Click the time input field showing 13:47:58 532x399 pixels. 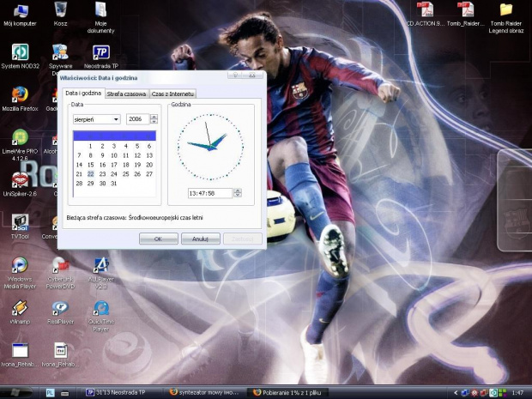coord(209,193)
